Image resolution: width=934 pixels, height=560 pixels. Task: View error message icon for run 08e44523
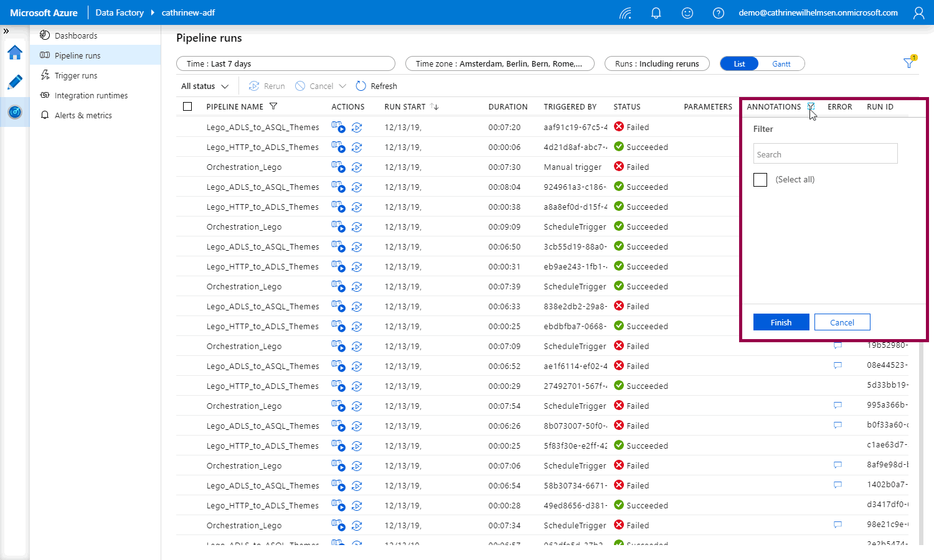pos(837,365)
